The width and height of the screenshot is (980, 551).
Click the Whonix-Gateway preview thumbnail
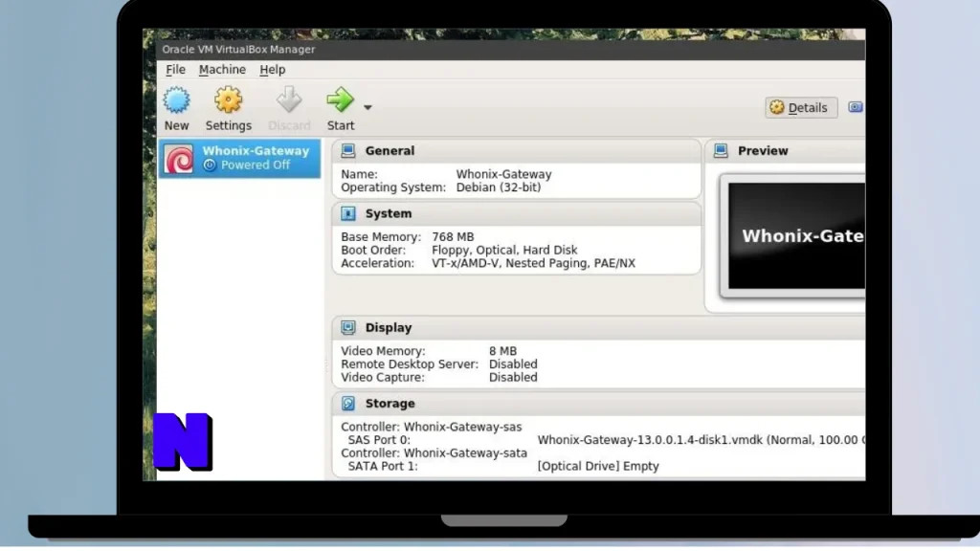pyautogui.click(x=796, y=236)
